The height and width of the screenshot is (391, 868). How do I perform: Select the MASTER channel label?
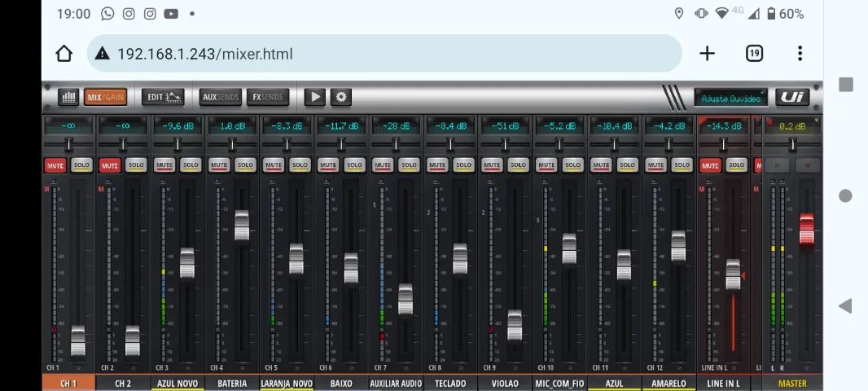tap(793, 383)
